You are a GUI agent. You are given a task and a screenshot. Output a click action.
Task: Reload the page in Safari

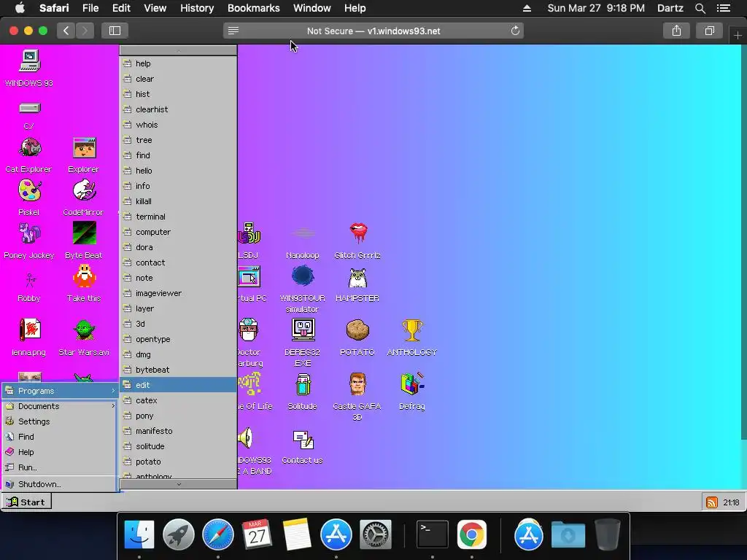pyautogui.click(x=515, y=31)
